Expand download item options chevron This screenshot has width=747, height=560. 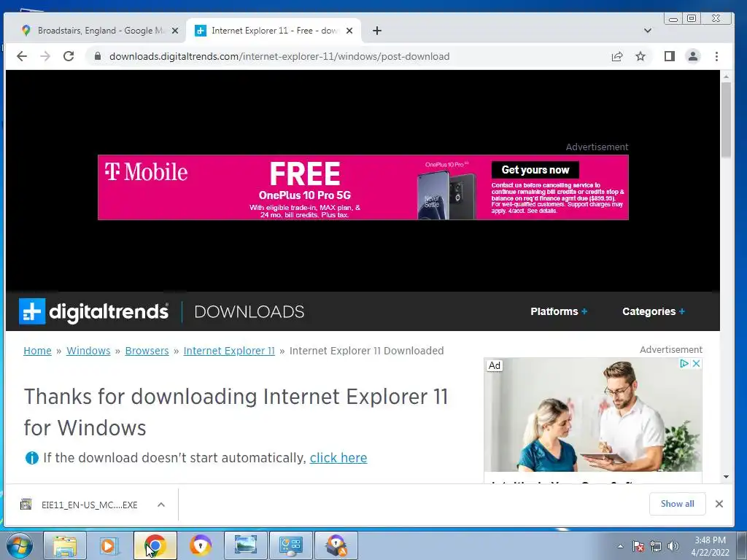tap(161, 505)
